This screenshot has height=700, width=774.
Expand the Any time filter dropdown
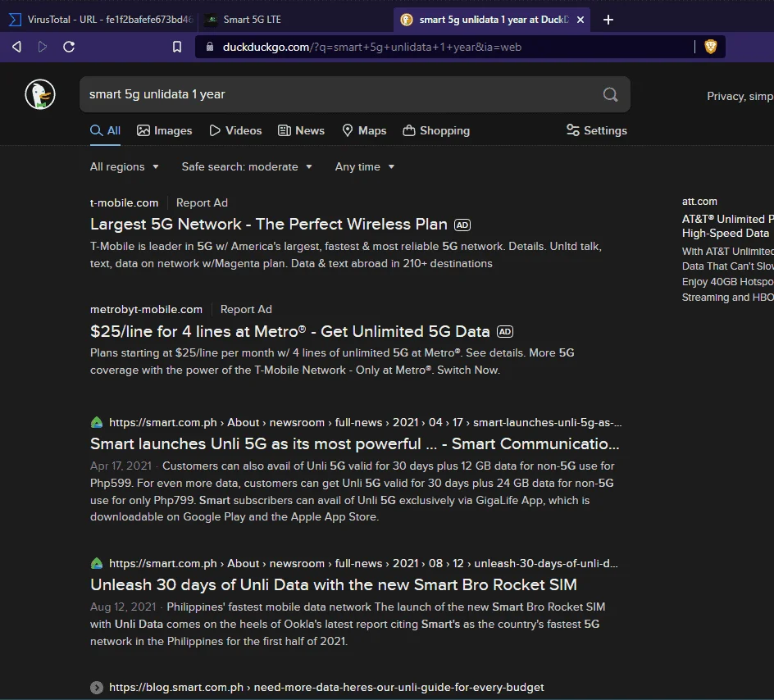tap(365, 166)
